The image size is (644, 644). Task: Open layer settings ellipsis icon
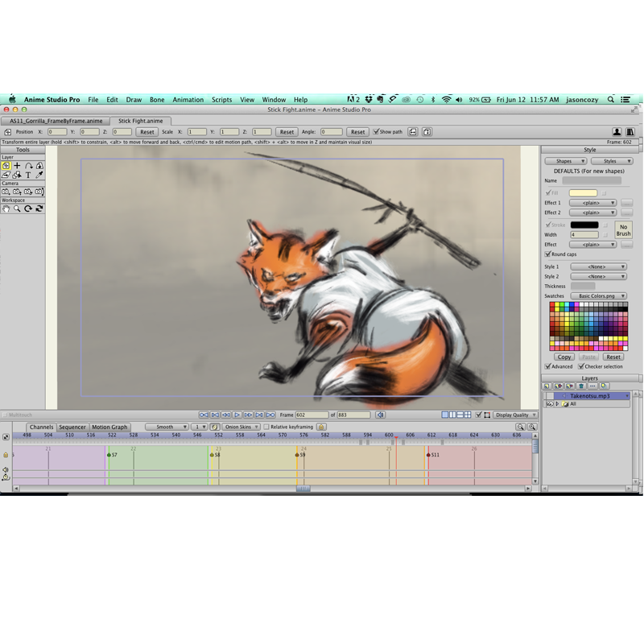pos(592,386)
